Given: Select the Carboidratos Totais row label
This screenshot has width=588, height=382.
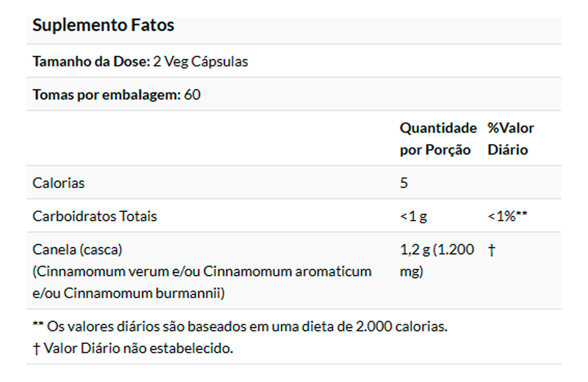Looking at the screenshot, I should [x=95, y=216].
